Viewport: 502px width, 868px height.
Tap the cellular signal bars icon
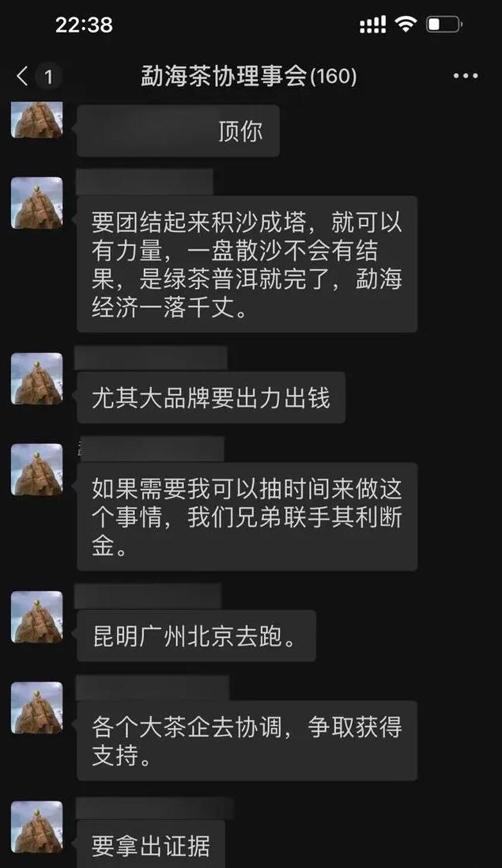tap(372, 25)
